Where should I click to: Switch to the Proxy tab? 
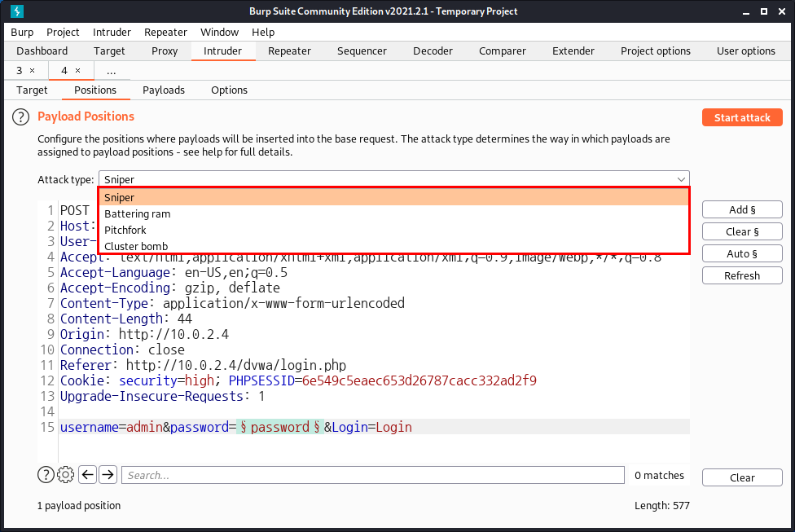point(165,51)
